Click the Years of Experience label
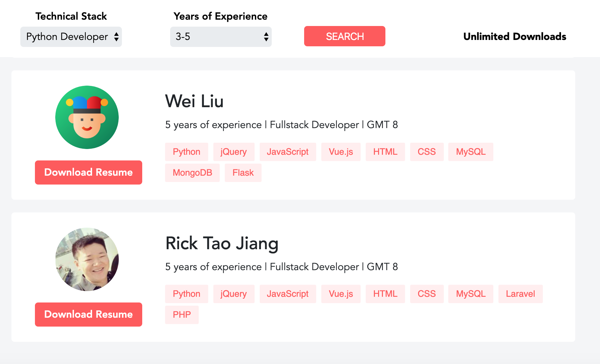Viewport: 600px width, 364px height. [x=221, y=16]
